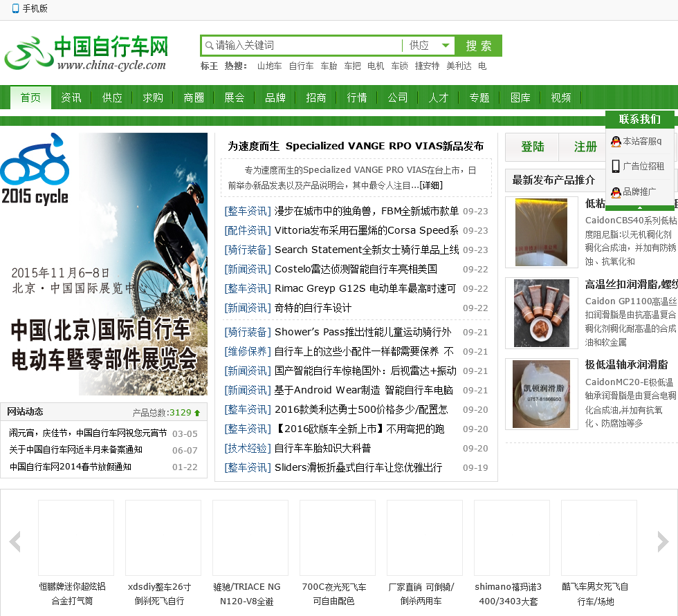Image resolution: width=678 pixels, height=616 pixels.
Task: Open 奇特的自行车设计 article
Action: click(x=313, y=308)
